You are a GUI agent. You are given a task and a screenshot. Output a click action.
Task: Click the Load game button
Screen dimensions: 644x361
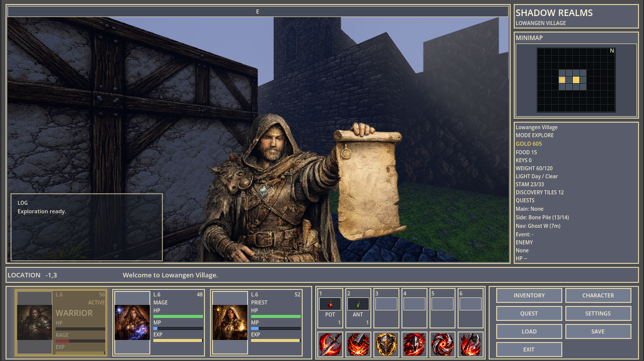[x=529, y=331]
